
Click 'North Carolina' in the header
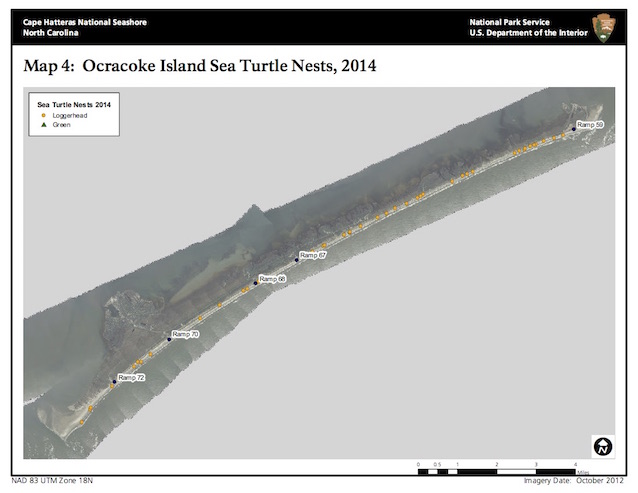(50, 33)
